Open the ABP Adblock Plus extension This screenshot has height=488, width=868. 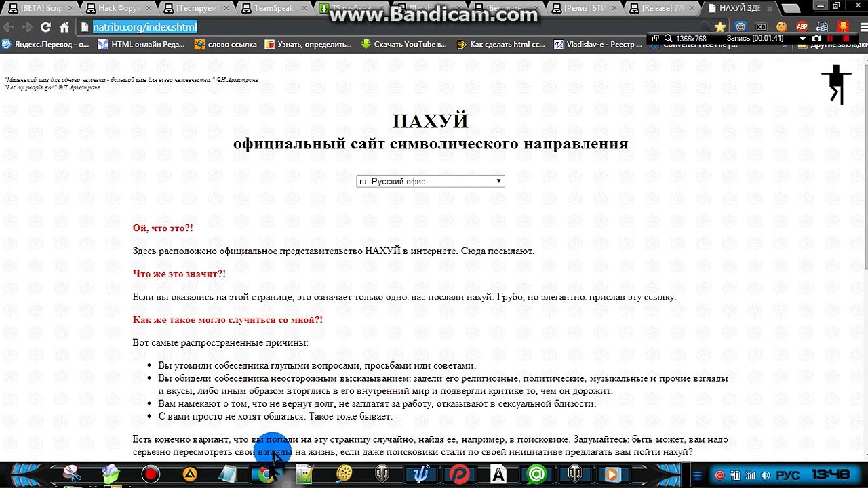tap(802, 27)
